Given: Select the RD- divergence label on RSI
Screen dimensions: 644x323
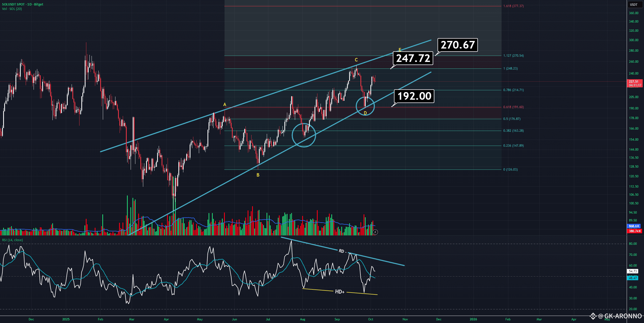Looking at the screenshot, I should [342, 251].
